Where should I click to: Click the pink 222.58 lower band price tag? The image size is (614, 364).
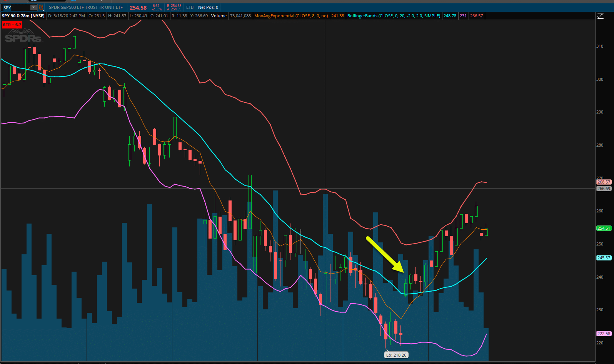click(604, 334)
